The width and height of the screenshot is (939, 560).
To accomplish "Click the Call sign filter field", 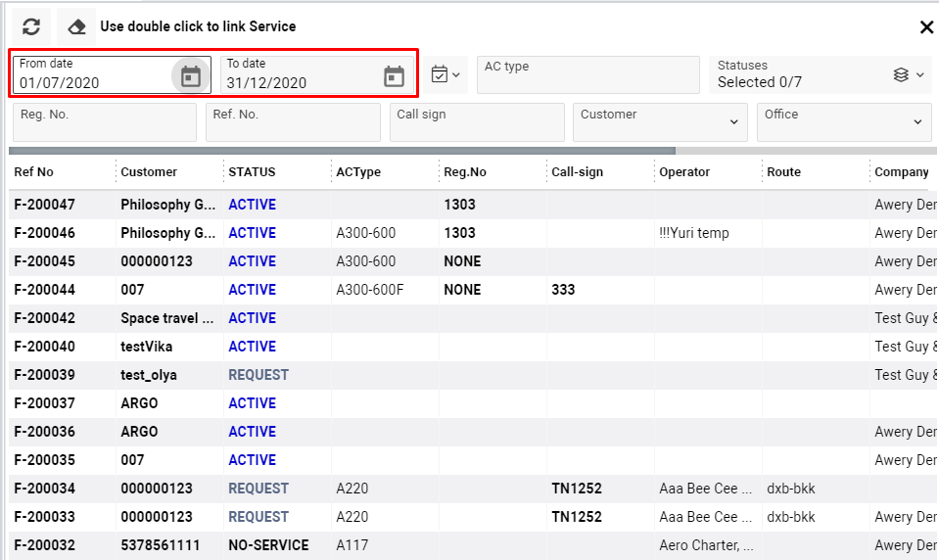I will tap(476, 122).
